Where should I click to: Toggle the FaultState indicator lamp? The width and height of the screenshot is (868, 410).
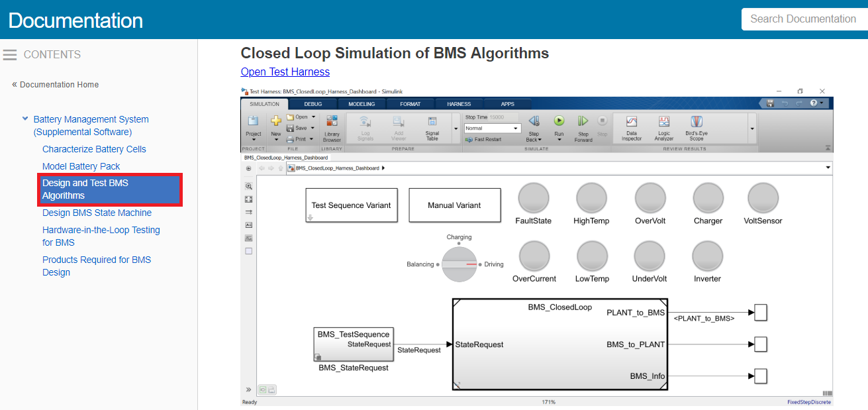click(x=534, y=199)
